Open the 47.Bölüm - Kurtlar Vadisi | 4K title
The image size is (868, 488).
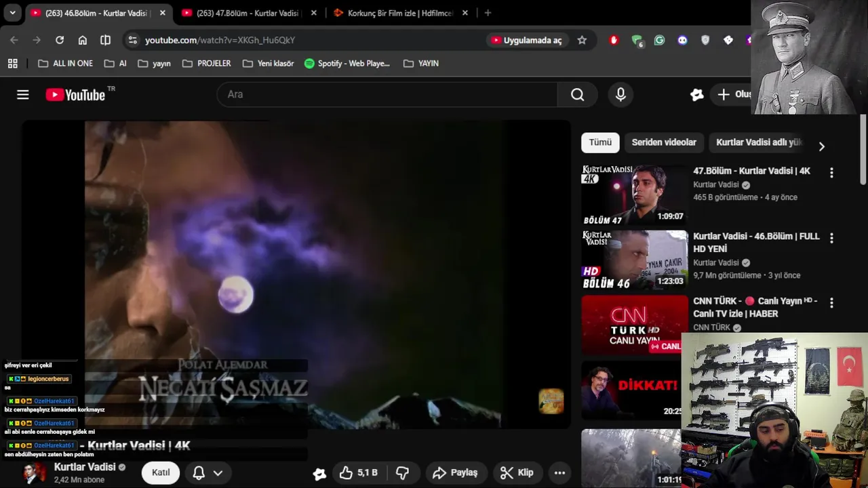point(751,171)
